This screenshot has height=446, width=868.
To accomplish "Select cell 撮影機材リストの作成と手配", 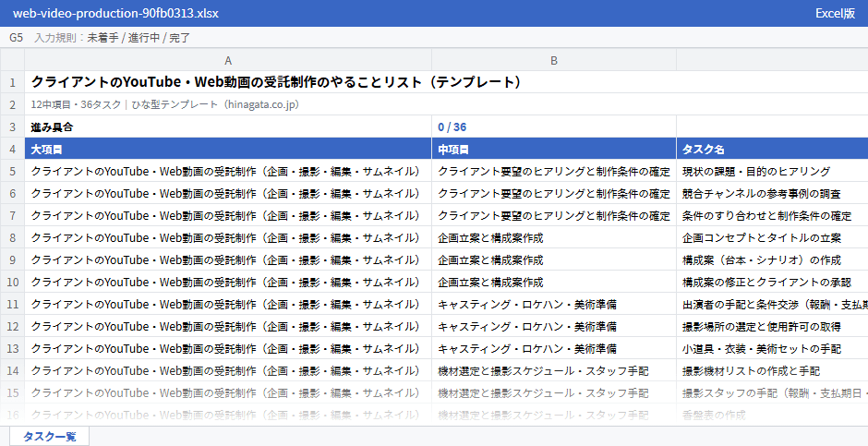I will (772, 370).
